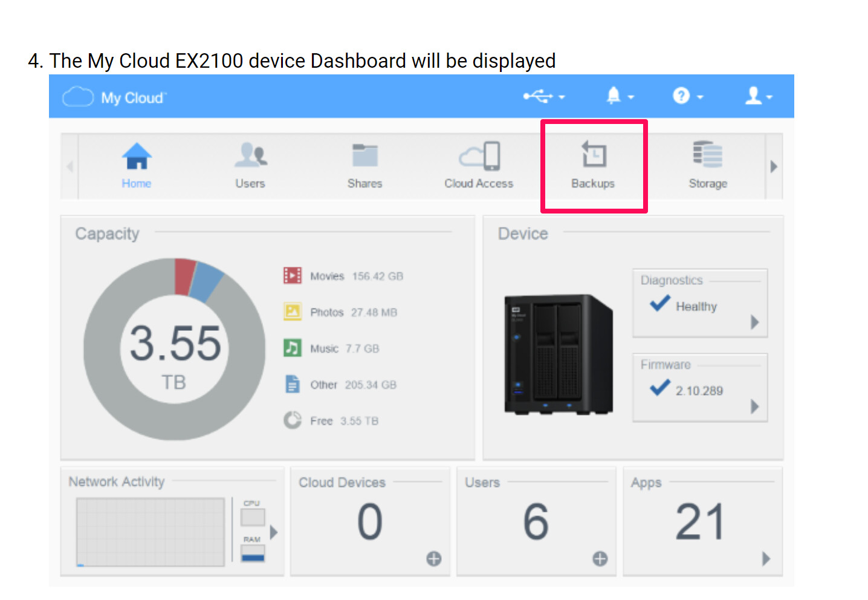Click the firmware version 2.10.289 text
The width and height of the screenshot is (868, 600).
point(699,391)
